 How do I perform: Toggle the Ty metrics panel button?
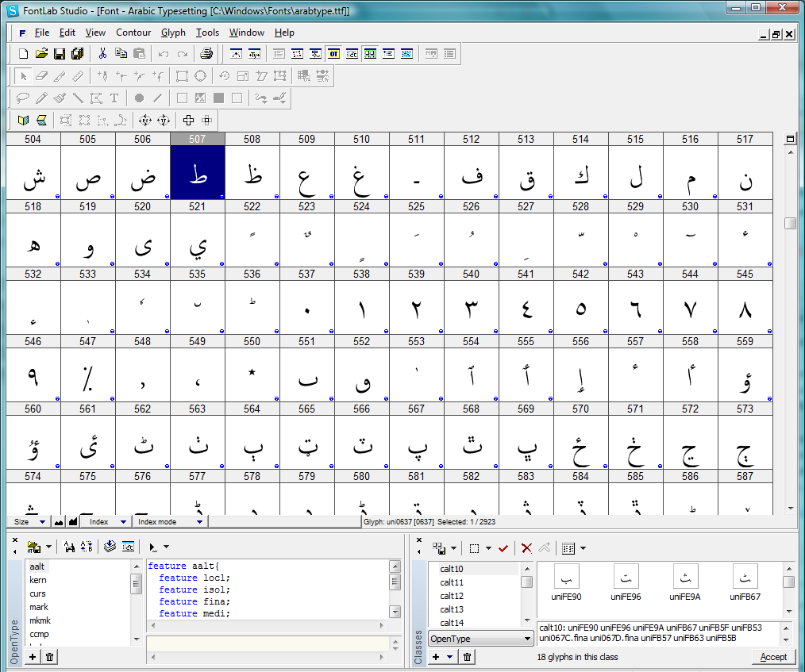(x=254, y=54)
